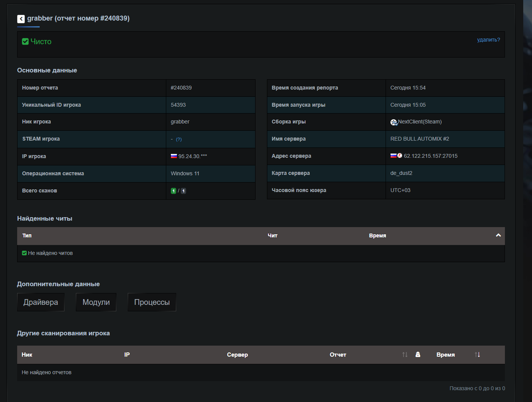Click the grey total scans badge

coord(183,191)
